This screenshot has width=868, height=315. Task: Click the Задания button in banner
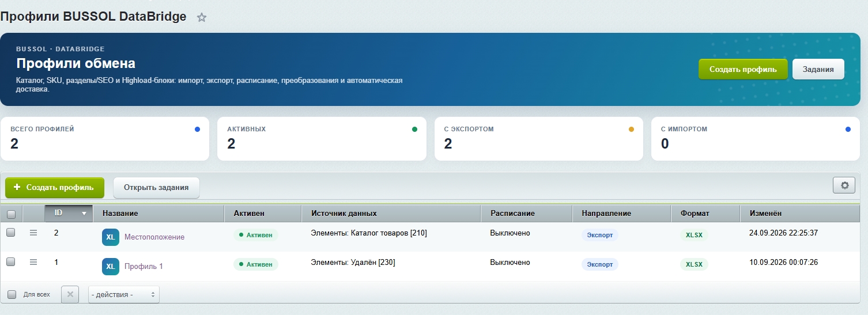click(818, 69)
